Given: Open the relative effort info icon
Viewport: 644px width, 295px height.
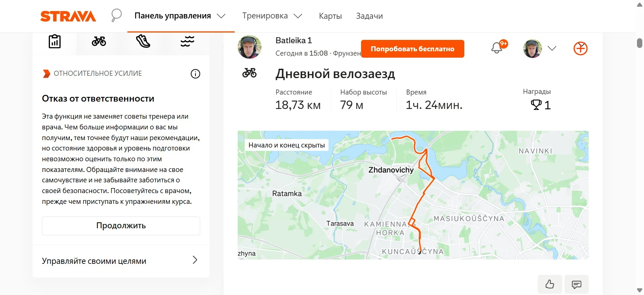Looking at the screenshot, I should coord(195,74).
